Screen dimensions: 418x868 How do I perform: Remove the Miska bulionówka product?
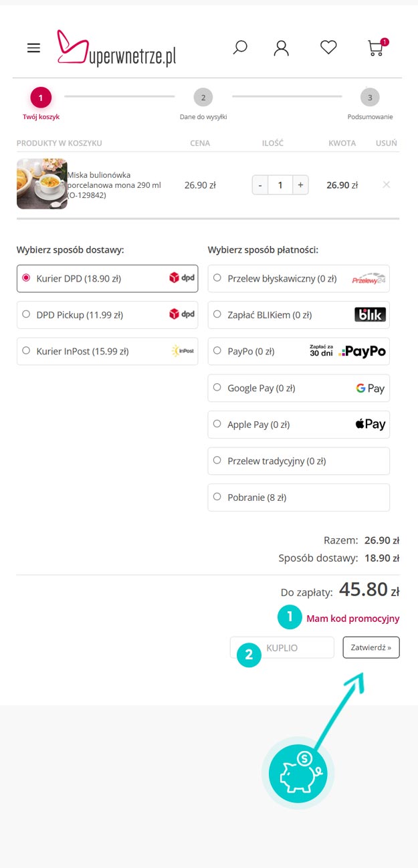point(386,185)
